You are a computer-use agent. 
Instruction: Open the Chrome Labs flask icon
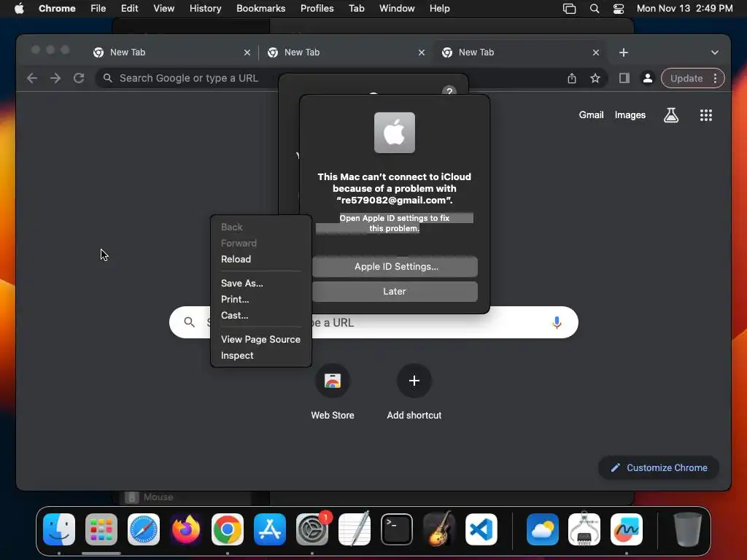671,114
